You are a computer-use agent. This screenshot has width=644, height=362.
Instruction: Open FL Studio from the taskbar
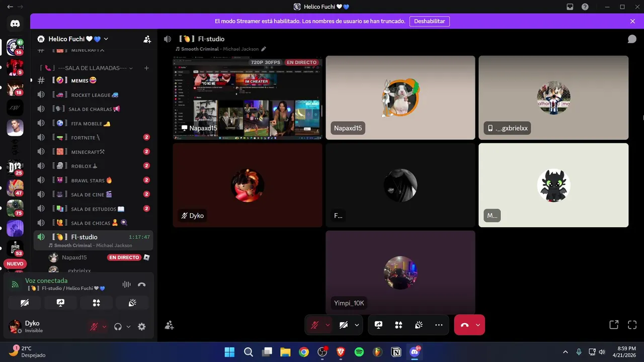click(378, 352)
